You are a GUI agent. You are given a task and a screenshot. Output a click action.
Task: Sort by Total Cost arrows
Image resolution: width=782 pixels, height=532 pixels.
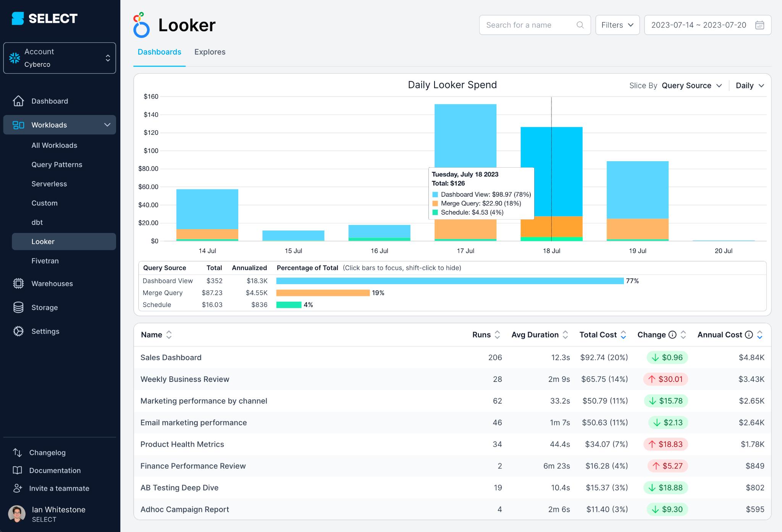click(x=623, y=335)
